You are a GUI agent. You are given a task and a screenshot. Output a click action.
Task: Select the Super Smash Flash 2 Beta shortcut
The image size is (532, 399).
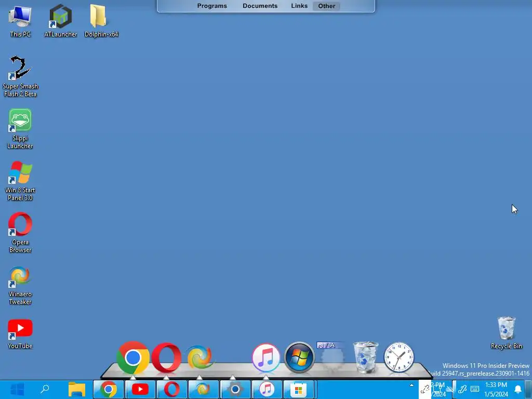20,77
